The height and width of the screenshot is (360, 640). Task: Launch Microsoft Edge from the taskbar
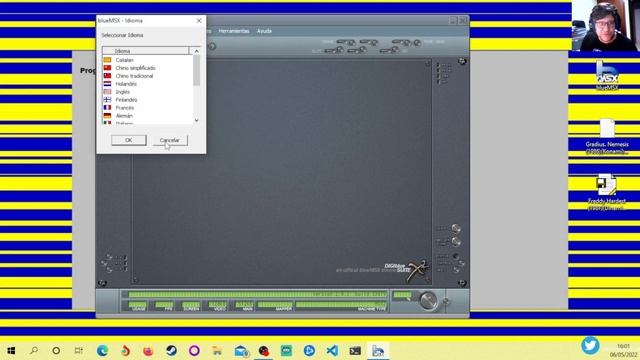coord(102,351)
